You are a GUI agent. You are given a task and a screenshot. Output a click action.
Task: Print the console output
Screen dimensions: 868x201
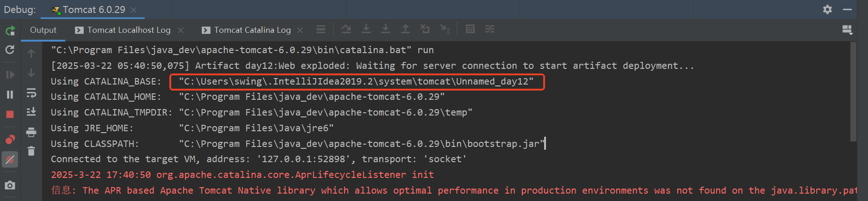pyautogui.click(x=31, y=133)
